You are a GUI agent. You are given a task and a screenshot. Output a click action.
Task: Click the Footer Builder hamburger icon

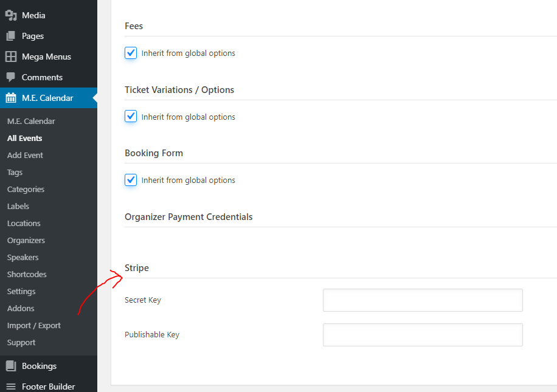(11, 387)
